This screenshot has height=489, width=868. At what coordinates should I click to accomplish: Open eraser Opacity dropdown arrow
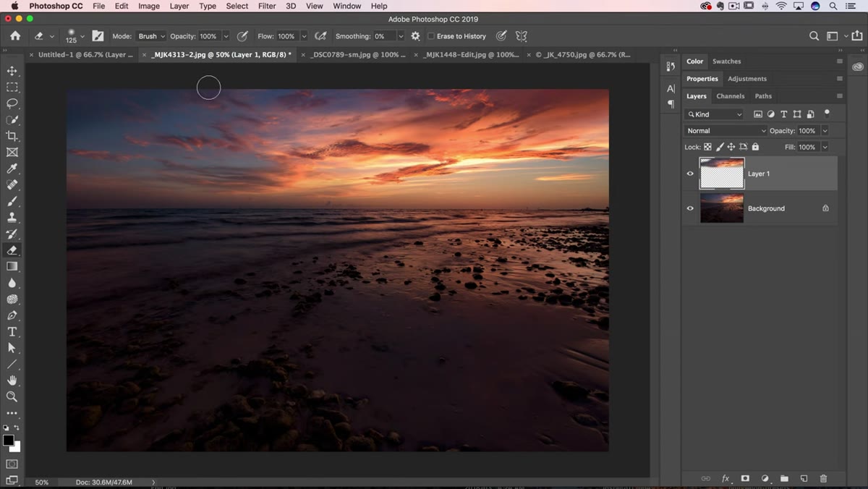click(x=226, y=36)
